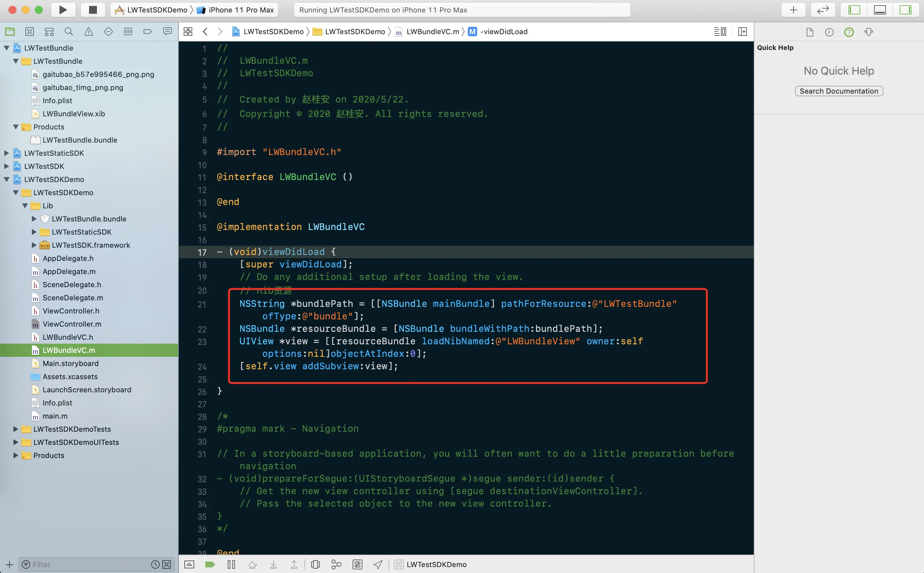Open the Issue navigator warning icon
The image size is (924, 573).
click(88, 32)
